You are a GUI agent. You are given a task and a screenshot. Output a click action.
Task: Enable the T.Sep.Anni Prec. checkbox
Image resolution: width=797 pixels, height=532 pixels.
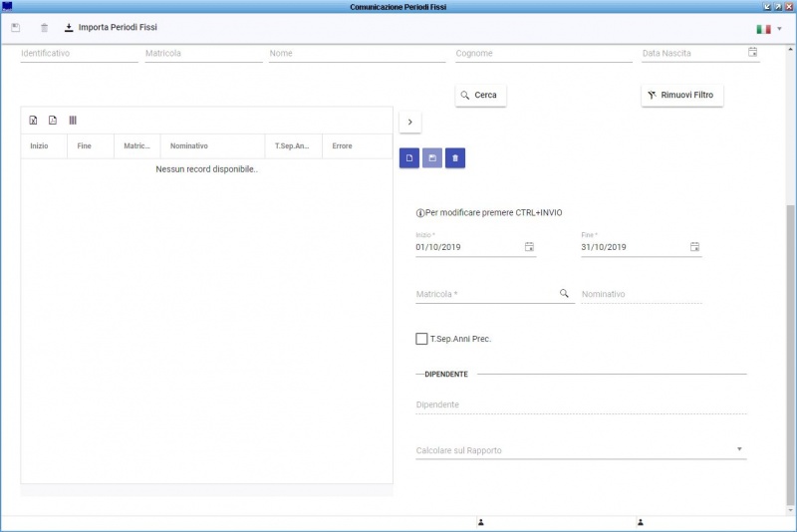[x=421, y=339]
